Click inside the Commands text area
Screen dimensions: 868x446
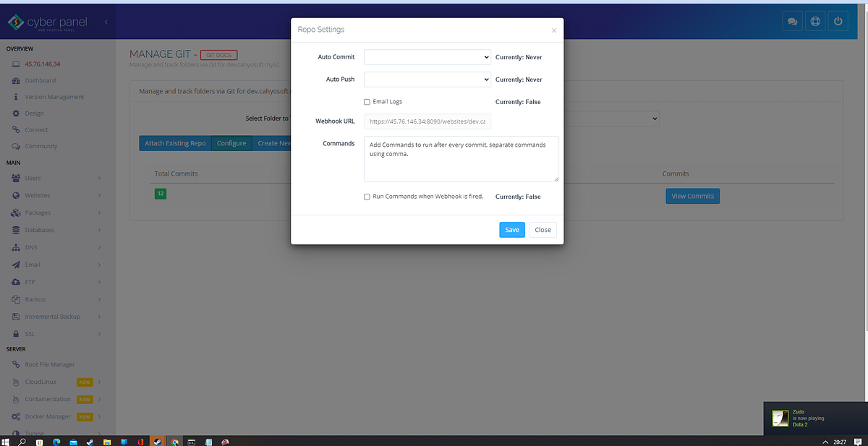[x=461, y=159]
